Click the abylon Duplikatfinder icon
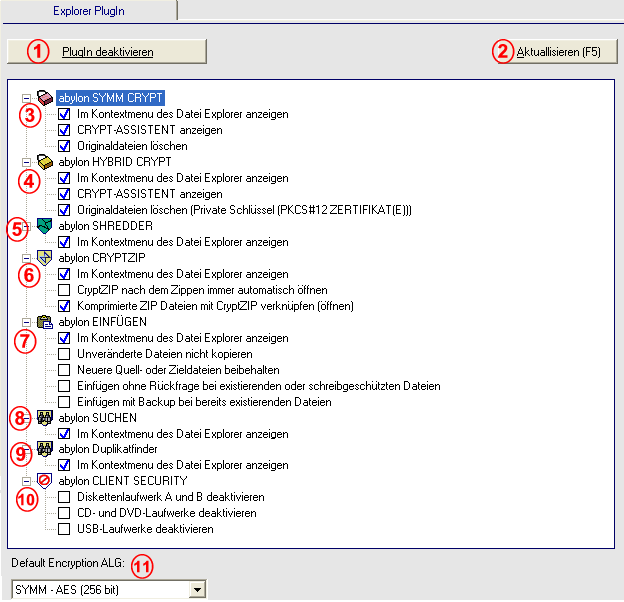Image resolution: width=624 pixels, height=602 pixels. coord(44,449)
